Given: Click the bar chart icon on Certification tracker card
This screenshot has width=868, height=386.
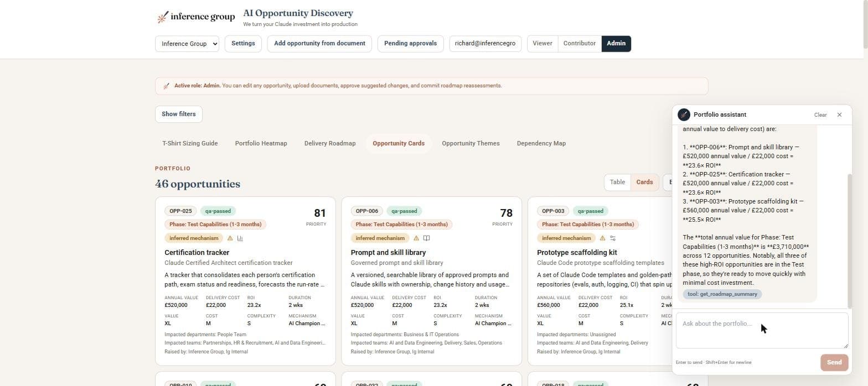Looking at the screenshot, I should 240,238.
